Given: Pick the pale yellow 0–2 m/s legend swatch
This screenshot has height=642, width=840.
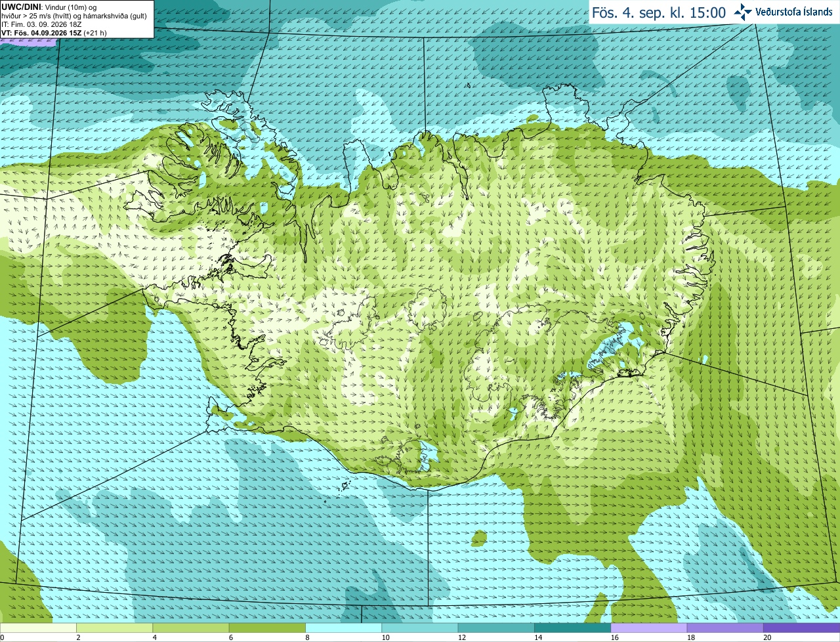Looking at the screenshot, I should coord(38,628).
